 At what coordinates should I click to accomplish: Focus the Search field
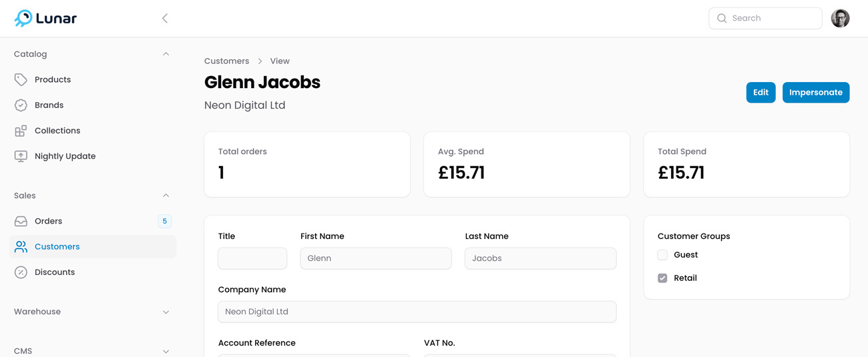765,19
